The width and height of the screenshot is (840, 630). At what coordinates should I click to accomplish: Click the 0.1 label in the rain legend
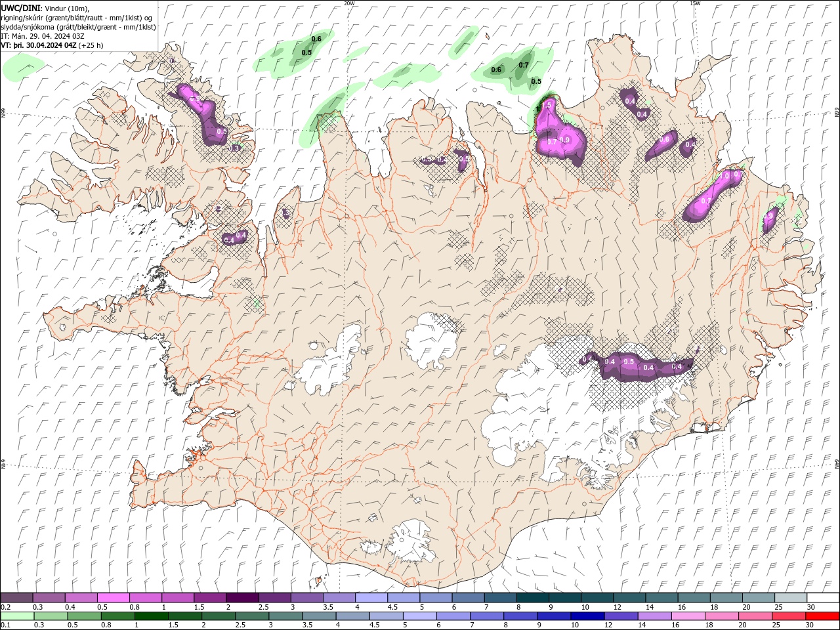click(x=6, y=625)
